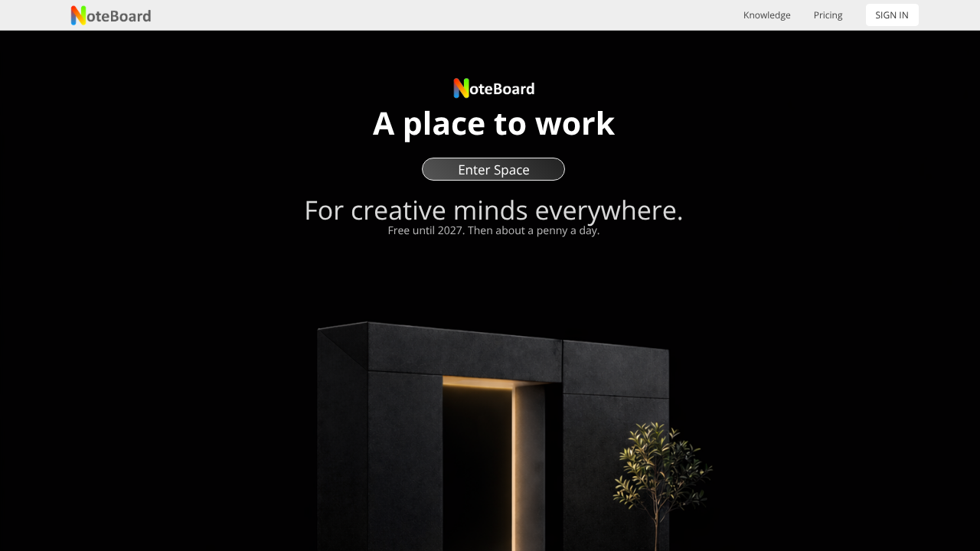The height and width of the screenshot is (551, 980).
Task: Open the Knowledge page
Action: coord(766,15)
